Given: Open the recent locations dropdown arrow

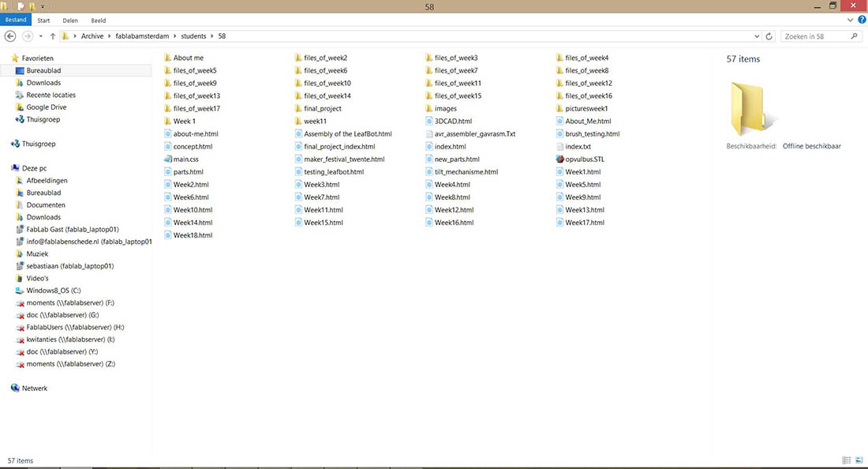Looking at the screenshot, I should [40, 36].
